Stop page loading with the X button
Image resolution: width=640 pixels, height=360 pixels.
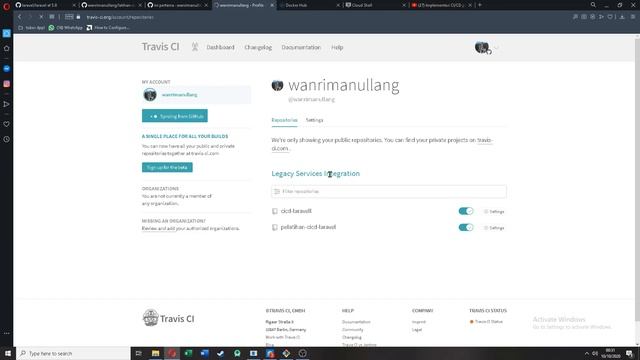41,17
